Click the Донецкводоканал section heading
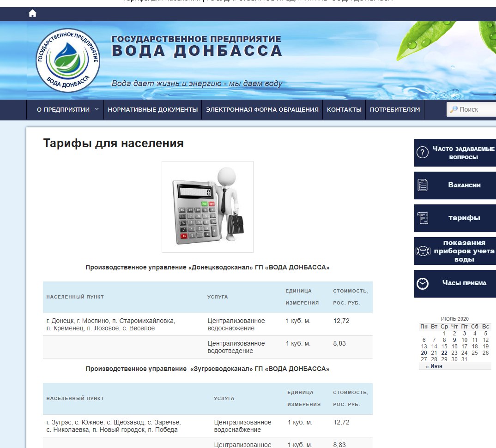 pos(207,267)
